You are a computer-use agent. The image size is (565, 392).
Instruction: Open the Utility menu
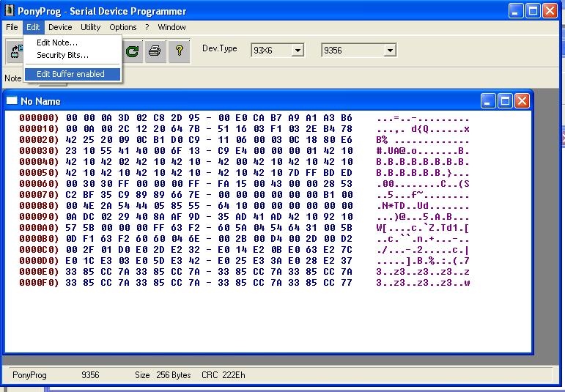90,27
